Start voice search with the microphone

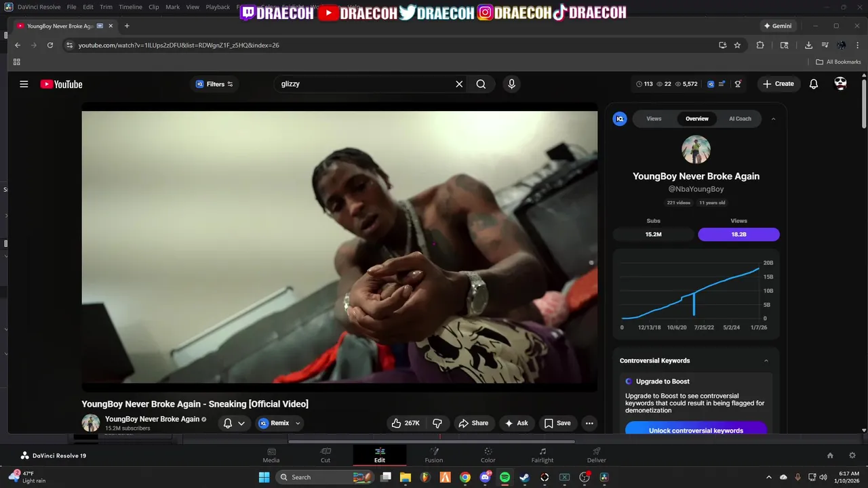[511, 84]
